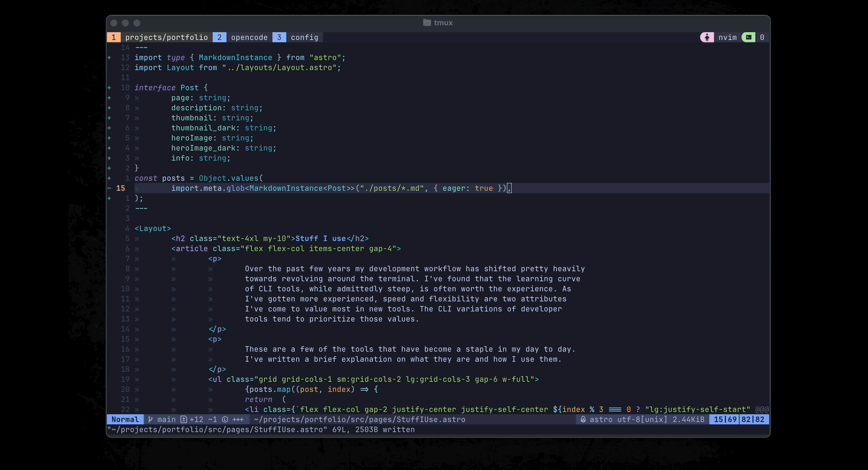This screenshot has height=470, width=868.
Task: Click the Normal mode indicator
Action: pyautogui.click(x=125, y=419)
